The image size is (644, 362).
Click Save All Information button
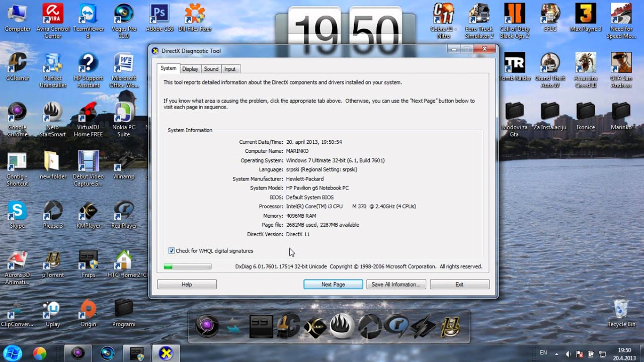396,285
